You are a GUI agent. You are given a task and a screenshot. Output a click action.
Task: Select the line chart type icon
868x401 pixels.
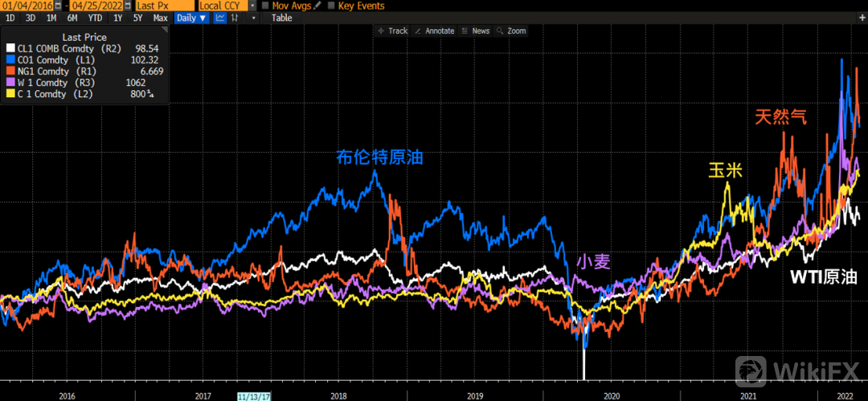pos(219,18)
